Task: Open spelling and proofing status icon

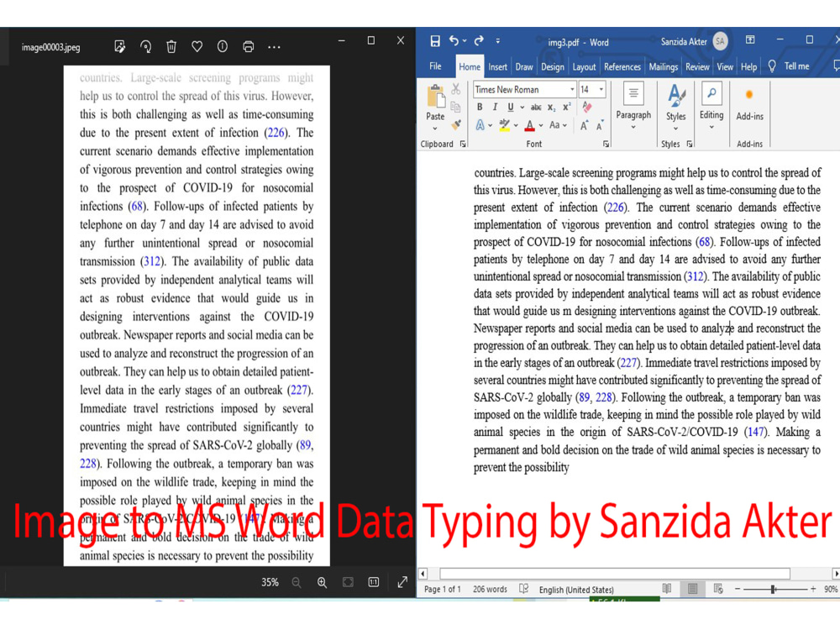Action: [x=524, y=589]
